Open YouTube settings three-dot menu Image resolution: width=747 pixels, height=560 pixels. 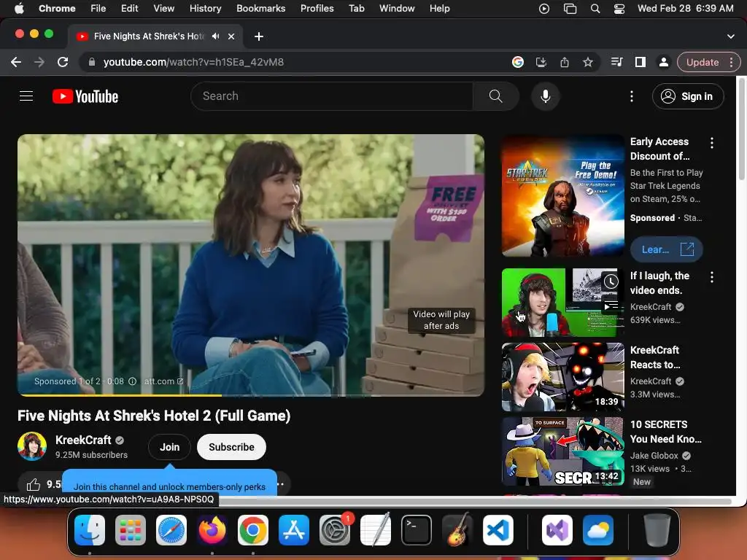coord(632,96)
